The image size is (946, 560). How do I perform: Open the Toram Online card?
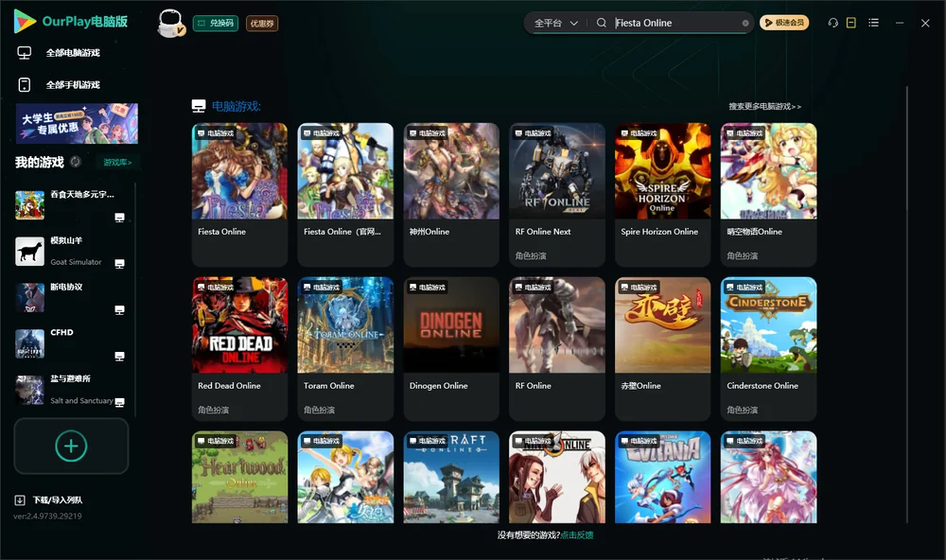pyautogui.click(x=345, y=348)
